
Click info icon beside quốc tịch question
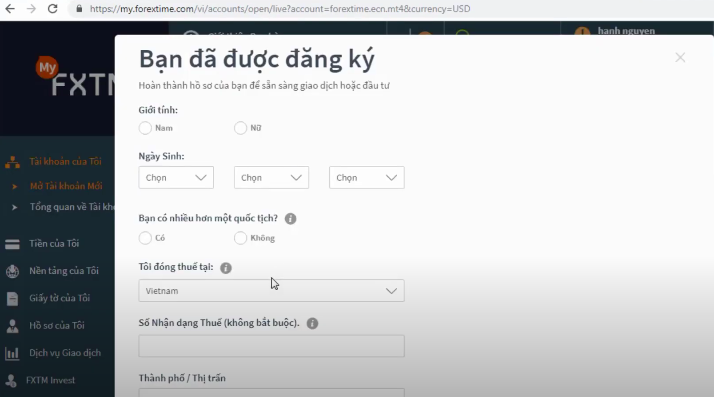pos(291,219)
